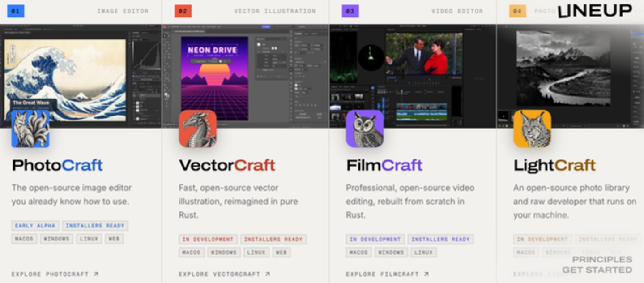Click the VectorCraft dragon app icon

pos(198,129)
